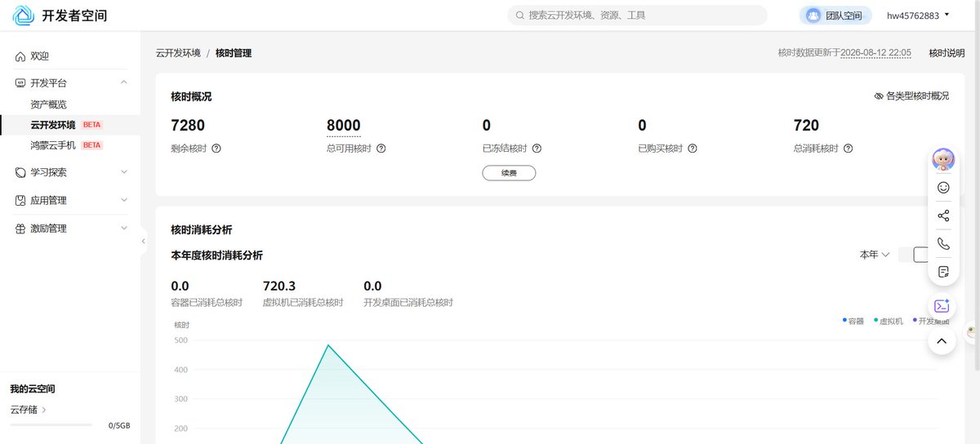
Task: Toggle the 虚拟机 legend series
Action: point(889,321)
